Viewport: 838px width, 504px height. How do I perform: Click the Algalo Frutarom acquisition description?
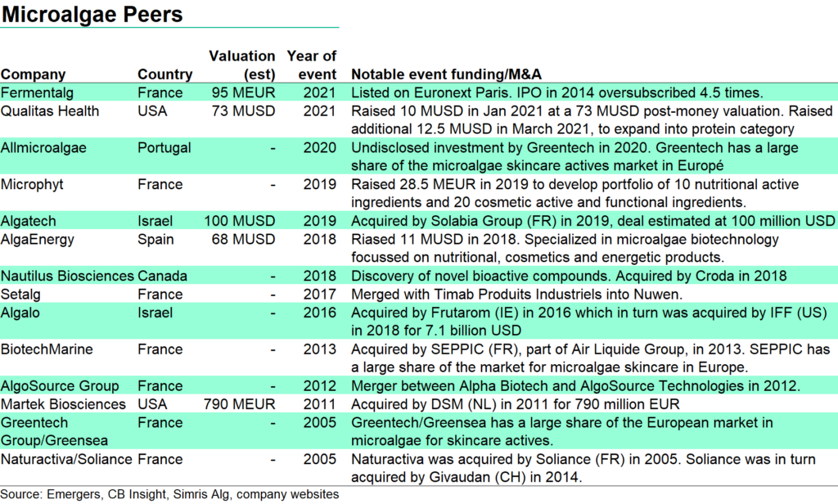pos(589,322)
